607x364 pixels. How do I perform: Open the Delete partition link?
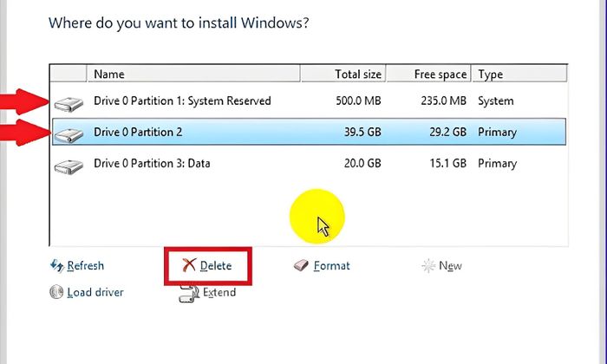point(216,266)
